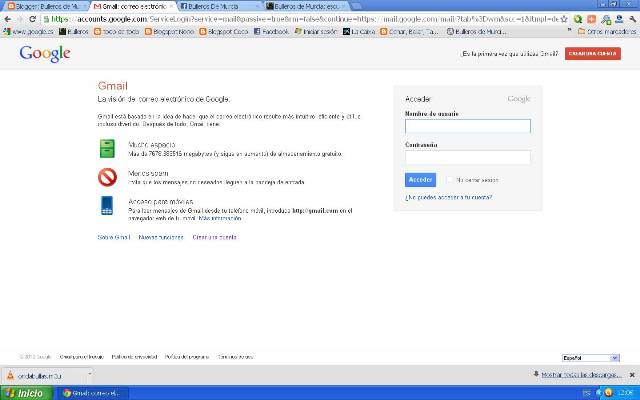Click the Google logo

click(45, 54)
